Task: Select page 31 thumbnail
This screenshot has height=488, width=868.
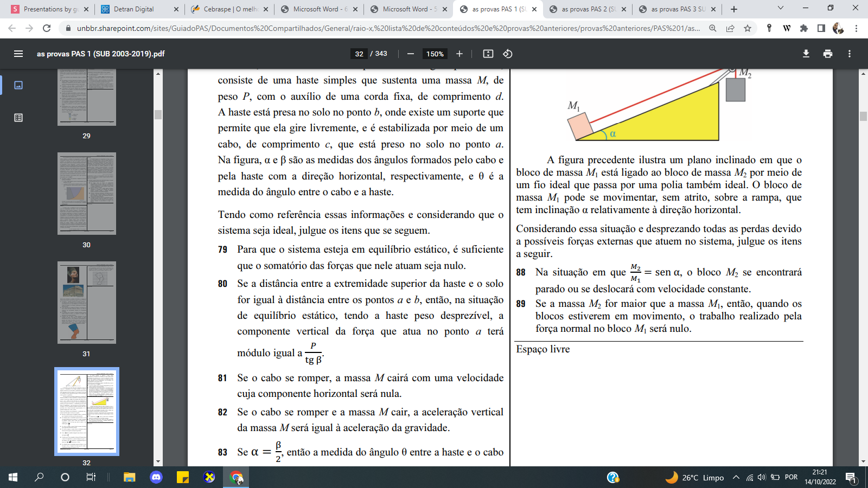Action: (87, 303)
